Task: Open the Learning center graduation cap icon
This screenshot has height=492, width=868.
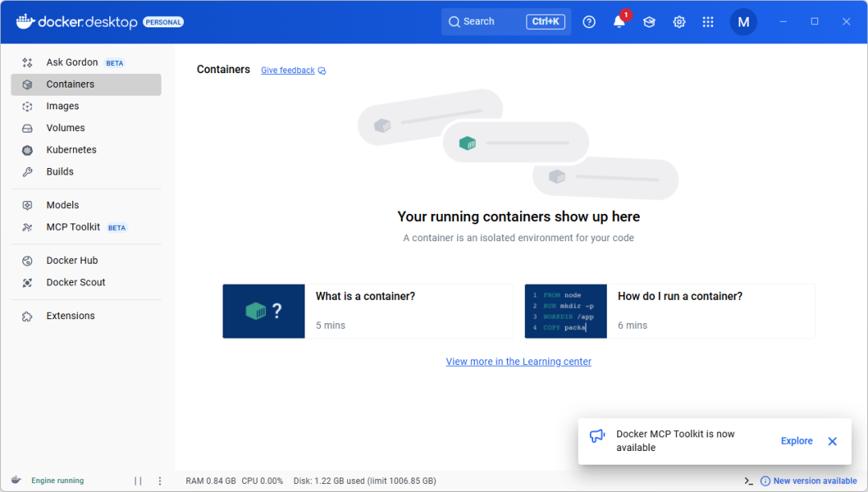Action: (x=649, y=23)
